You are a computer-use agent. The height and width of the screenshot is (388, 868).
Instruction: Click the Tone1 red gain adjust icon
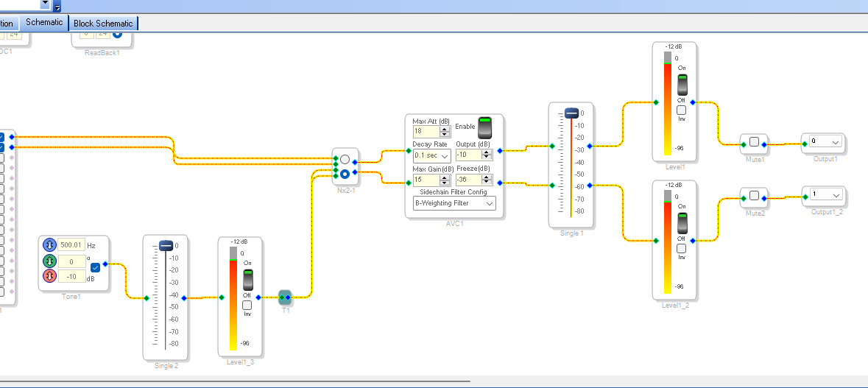click(x=49, y=275)
